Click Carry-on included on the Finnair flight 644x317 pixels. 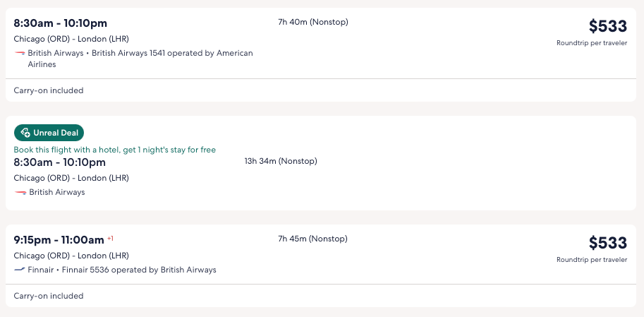click(x=49, y=296)
